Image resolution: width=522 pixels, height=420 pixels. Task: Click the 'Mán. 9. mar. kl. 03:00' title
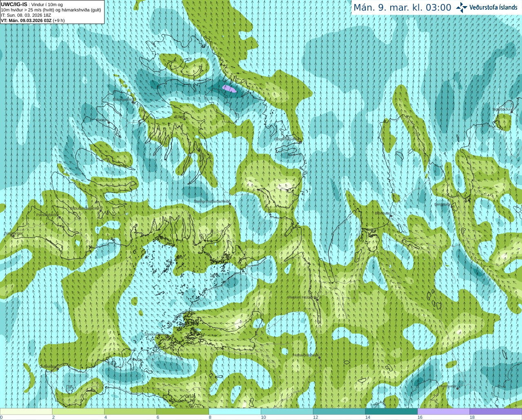pyautogui.click(x=402, y=8)
